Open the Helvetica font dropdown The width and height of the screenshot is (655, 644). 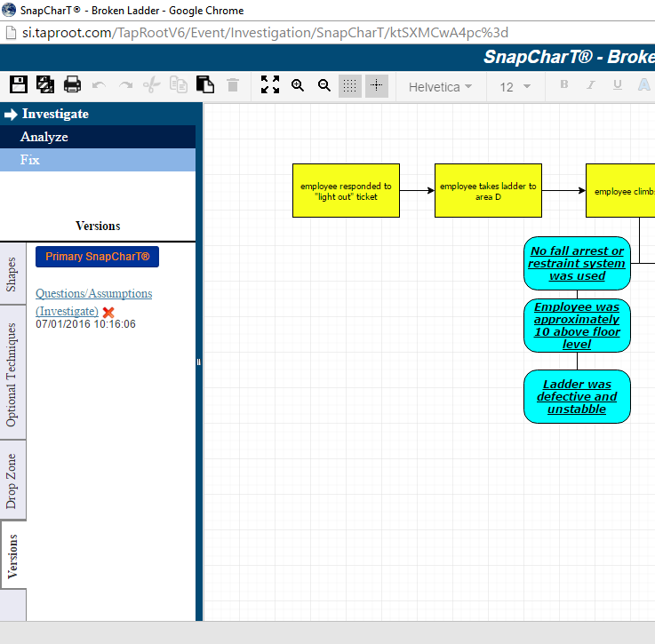tap(440, 87)
